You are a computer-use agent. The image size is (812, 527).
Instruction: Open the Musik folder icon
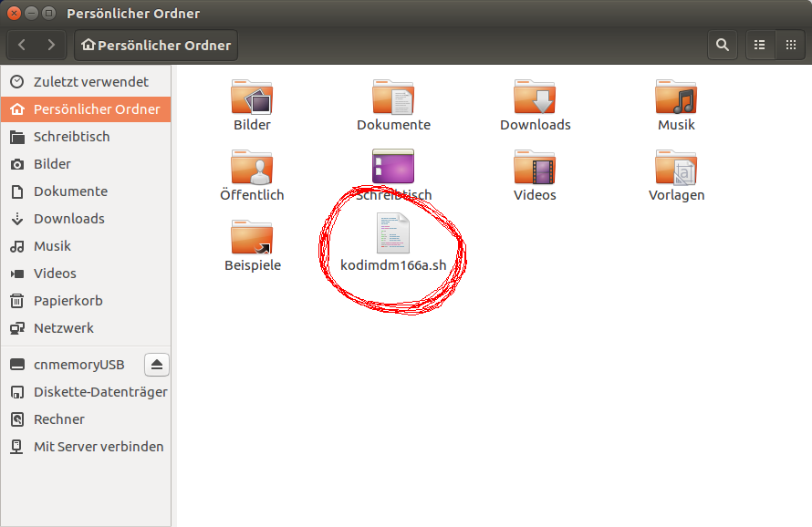[676, 97]
